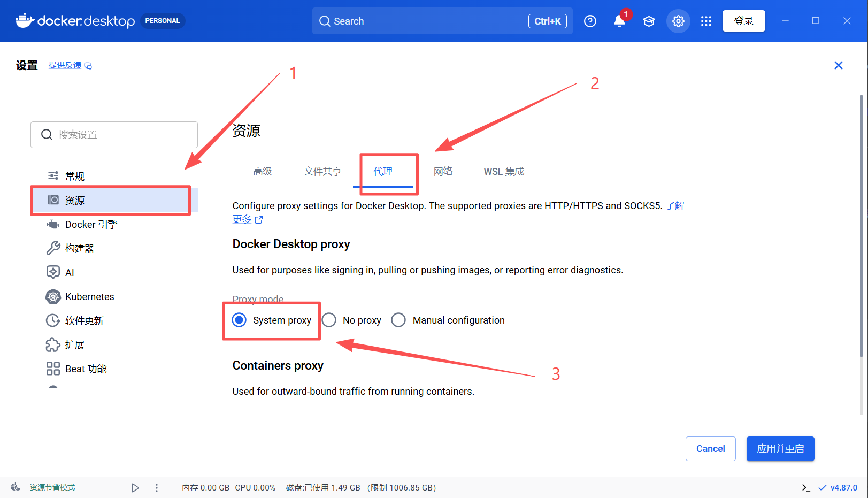The image size is (868, 498).
Task: Open the help question mark icon
Action: 590,21
